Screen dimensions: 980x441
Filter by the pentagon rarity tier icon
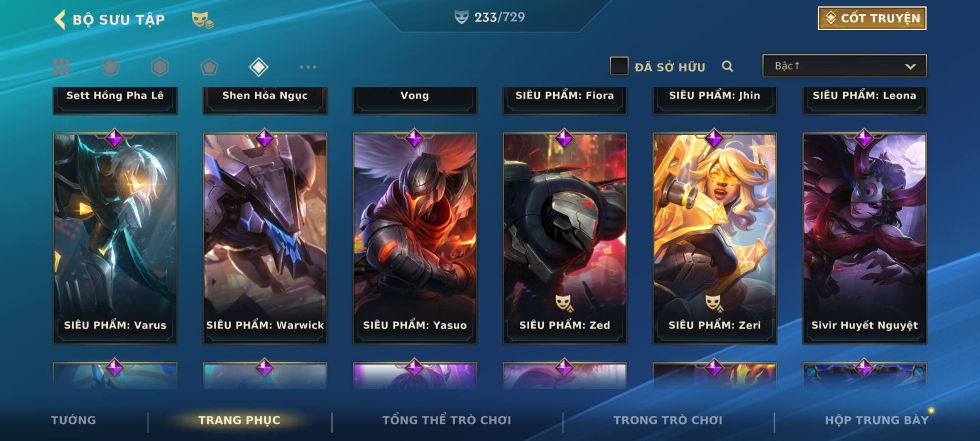click(x=209, y=67)
